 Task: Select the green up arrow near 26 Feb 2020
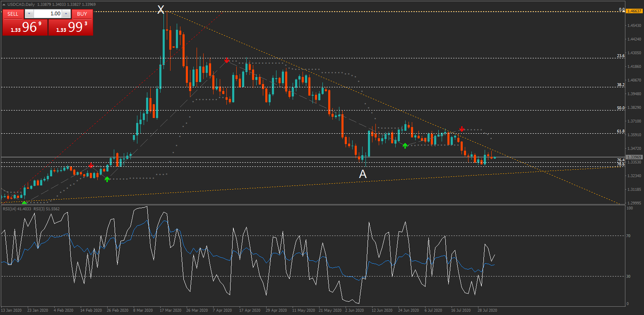107,179
